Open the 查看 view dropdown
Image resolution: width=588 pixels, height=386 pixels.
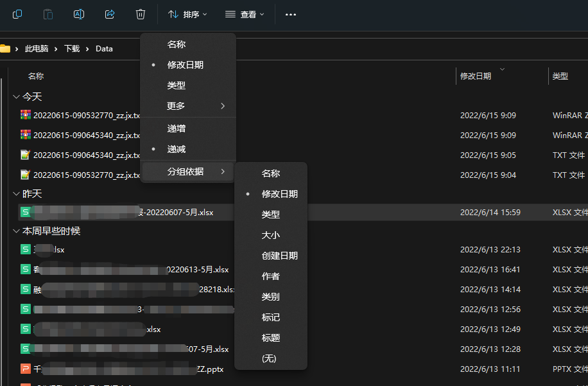pyautogui.click(x=245, y=14)
